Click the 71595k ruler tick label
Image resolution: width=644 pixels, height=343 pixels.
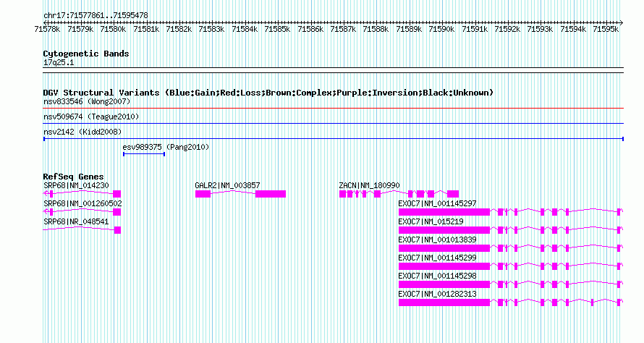point(606,30)
